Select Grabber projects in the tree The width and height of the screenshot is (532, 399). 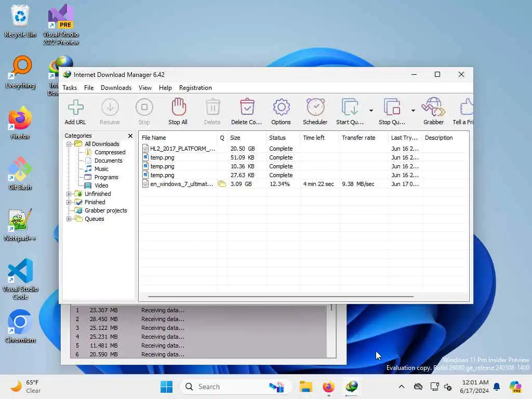106,211
